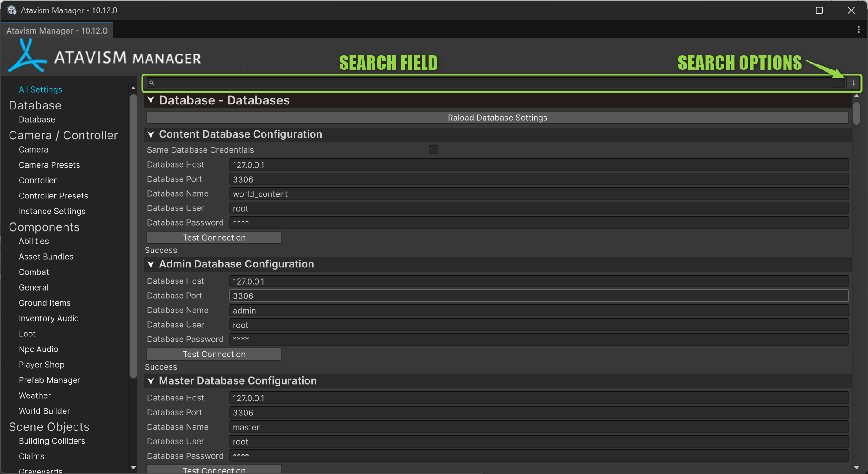The image size is (868, 474).
Task: Close the Atavism Manager window
Action: click(851, 10)
